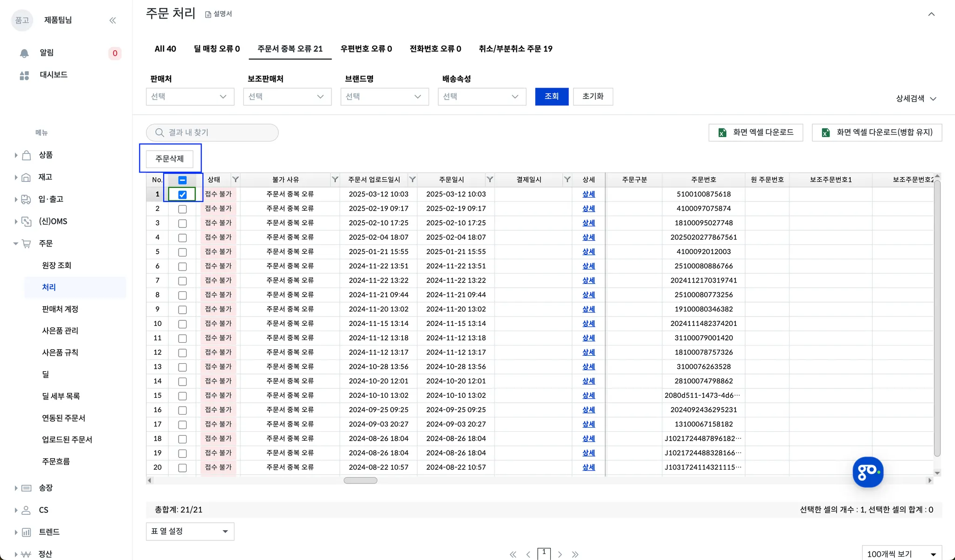Viewport: 955px width, 560px height.
Task: Open the dashboard icon in sidebar
Action: tap(24, 75)
